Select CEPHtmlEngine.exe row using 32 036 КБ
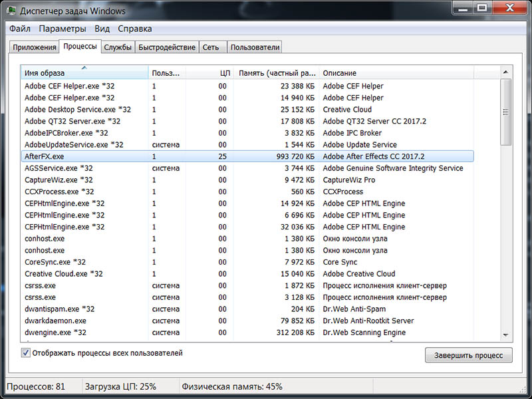The image size is (532, 399). [x=247, y=227]
